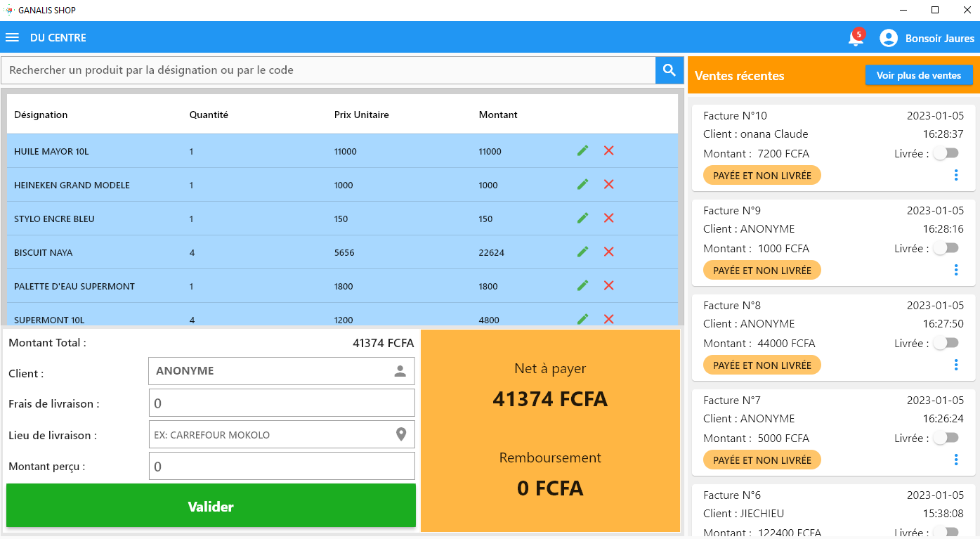Toggle Livrée switch for Facture N°9
This screenshot has height=539, width=980.
click(x=946, y=248)
